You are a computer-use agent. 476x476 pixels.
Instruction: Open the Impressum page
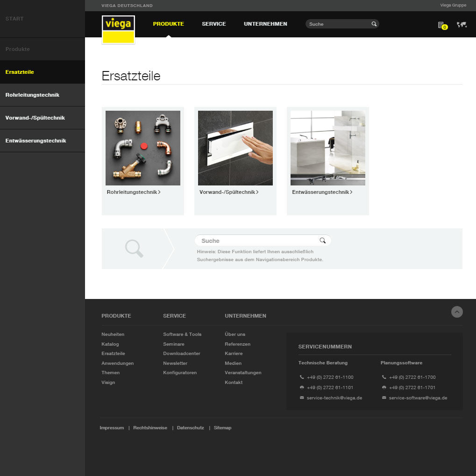coord(112,428)
